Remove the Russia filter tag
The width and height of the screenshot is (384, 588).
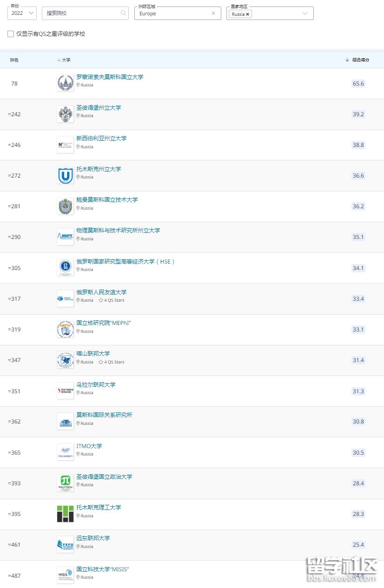(248, 14)
